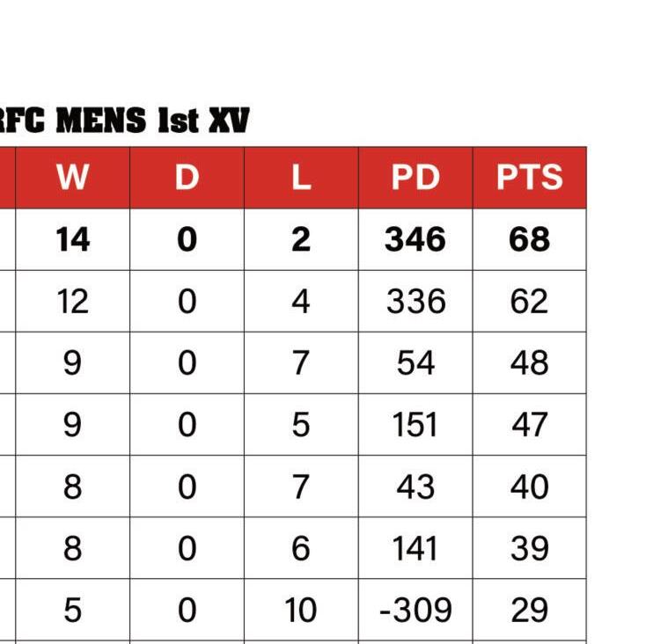Select the PD column header
This screenshot has height=644, width=646.
pyautogui.click(x=415, y=178)
